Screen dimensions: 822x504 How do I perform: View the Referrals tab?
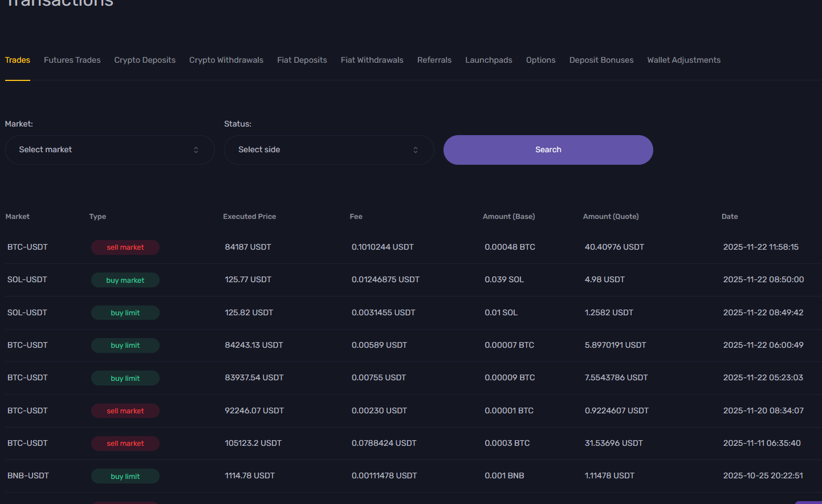(434, 60)
